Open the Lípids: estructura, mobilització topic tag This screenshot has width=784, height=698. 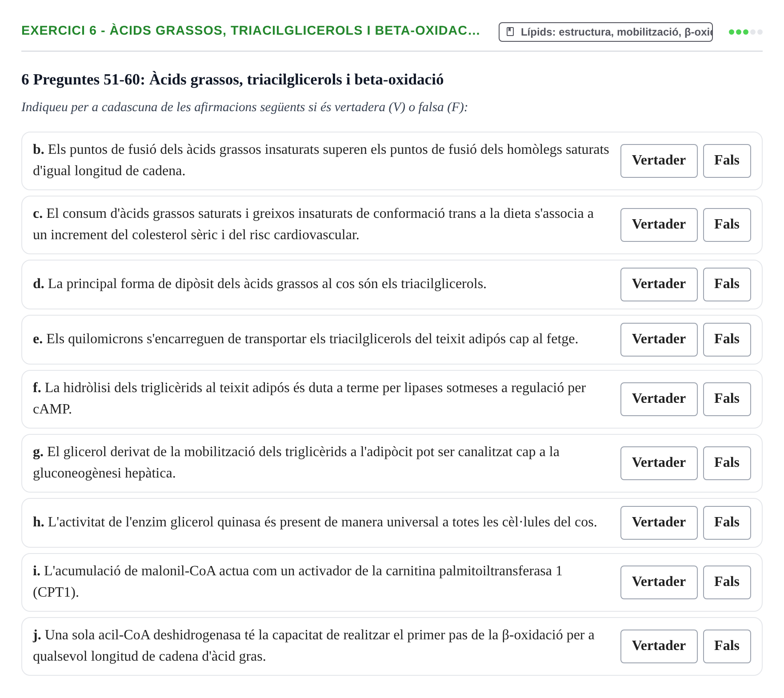click(605, 32)
